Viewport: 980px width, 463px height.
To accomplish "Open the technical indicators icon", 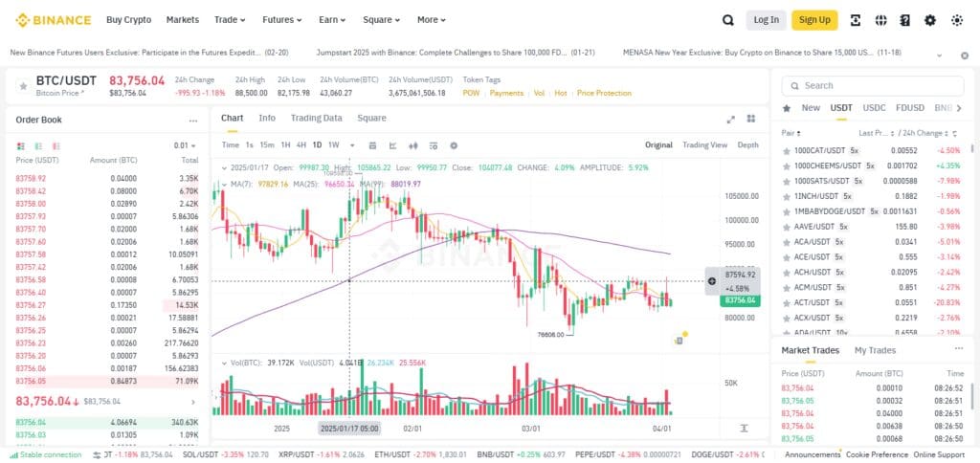I will 434,145.
